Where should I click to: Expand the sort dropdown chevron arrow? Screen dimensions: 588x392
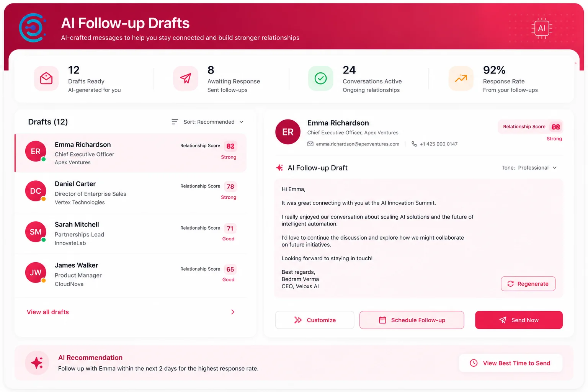(x=242, y=122)
